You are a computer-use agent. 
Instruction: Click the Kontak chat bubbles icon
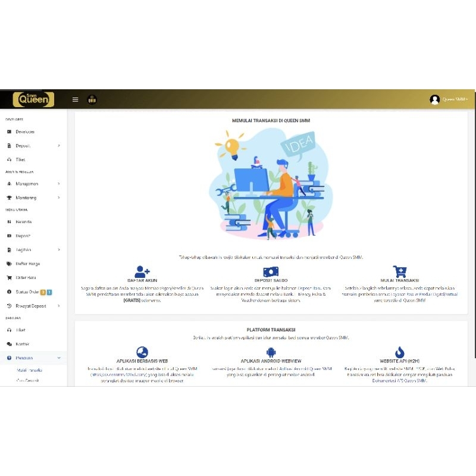tap(9, 344)
